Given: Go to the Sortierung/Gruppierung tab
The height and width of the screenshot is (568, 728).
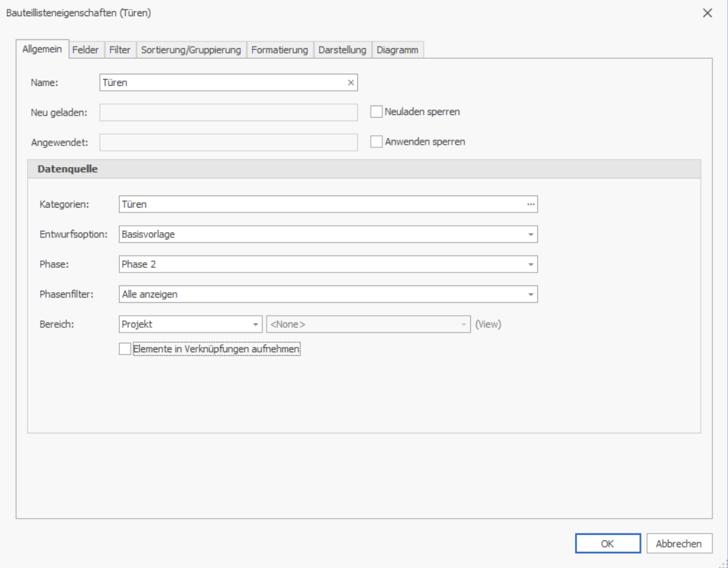Looking at the screenshot, I should pos(191,49).
